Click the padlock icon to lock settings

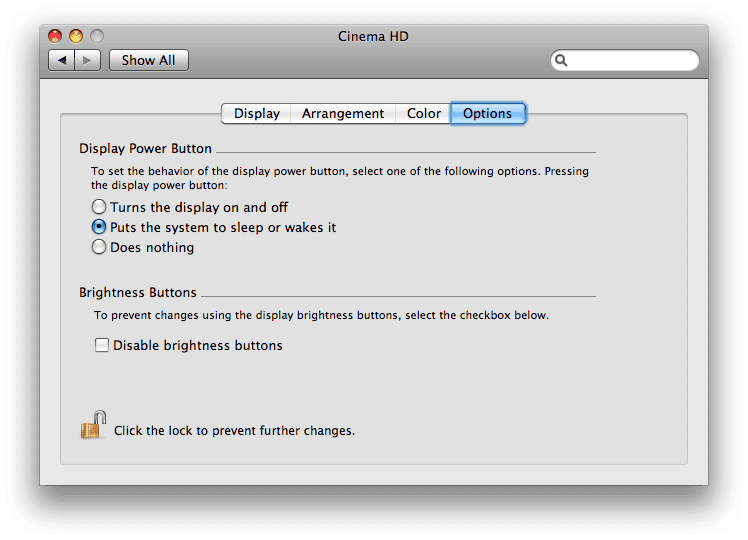[x=93, y=426]
